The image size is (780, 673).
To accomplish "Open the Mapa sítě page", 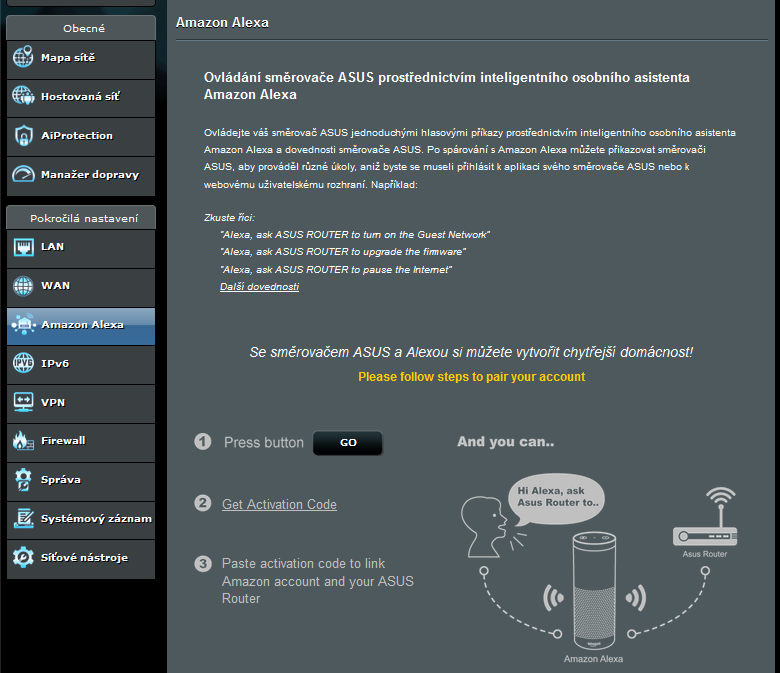I will click(x=81, y=60).
